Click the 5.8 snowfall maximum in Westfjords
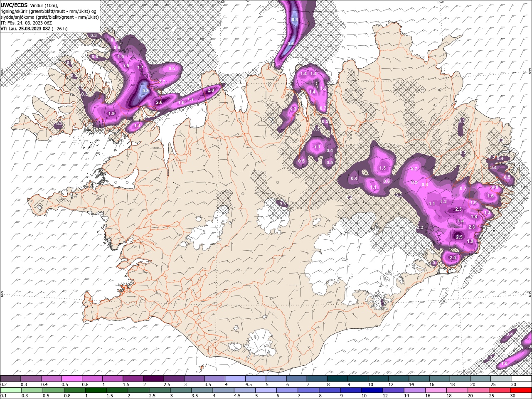The image size is (532, 399). (145, 91)
